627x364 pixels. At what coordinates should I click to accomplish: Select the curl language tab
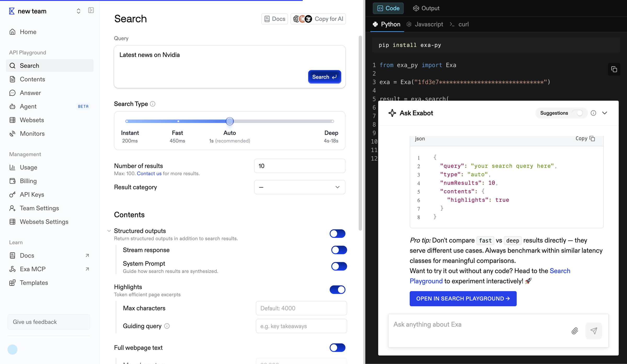459,24
